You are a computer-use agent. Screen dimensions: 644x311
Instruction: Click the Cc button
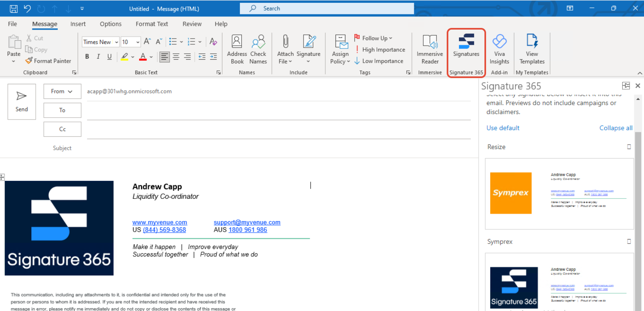[62, 129]
